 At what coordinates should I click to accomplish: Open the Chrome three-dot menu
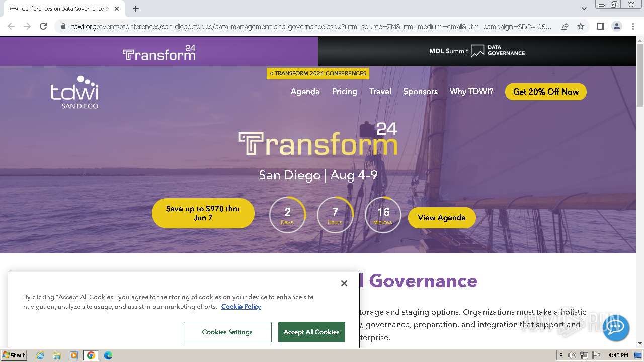pos(632,26)
